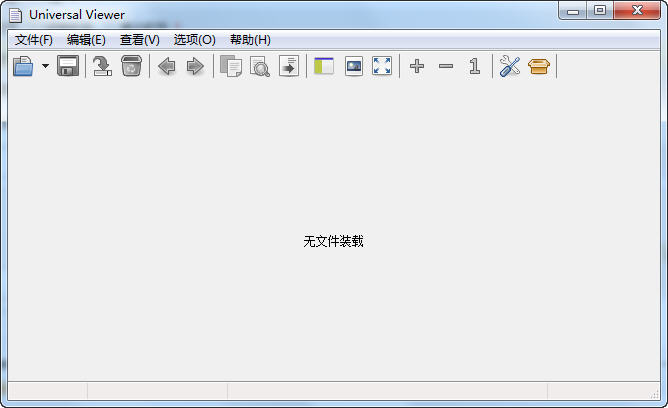Click the copy documents icon
The image size is (668, 408).
[231, 66]
